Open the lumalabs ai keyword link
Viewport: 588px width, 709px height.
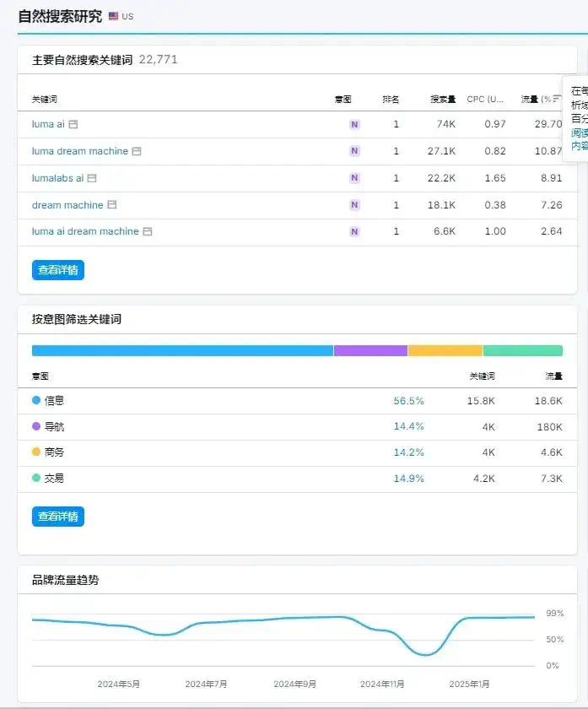(x=57, y=178)
